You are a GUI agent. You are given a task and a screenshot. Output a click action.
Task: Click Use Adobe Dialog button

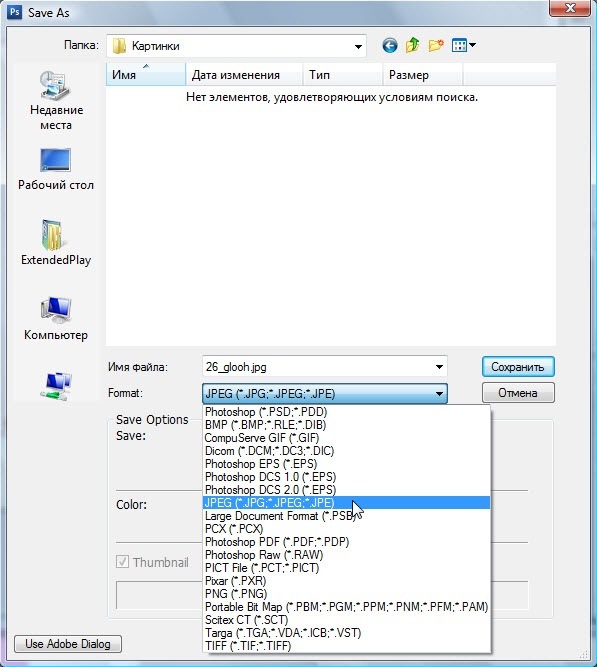(68, 644)
